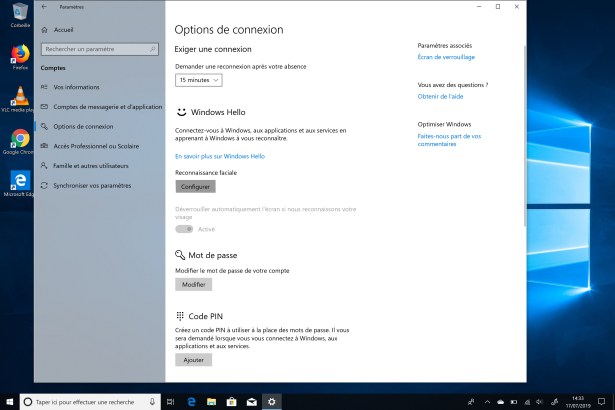
Task: Click the envelope icon for Comptes de messagerie
Action: pos(44,106)
